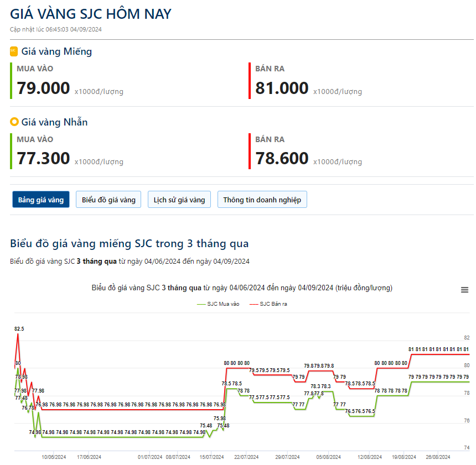
Task: Click ring gold buy price 77.300
Action: [43, 158]
